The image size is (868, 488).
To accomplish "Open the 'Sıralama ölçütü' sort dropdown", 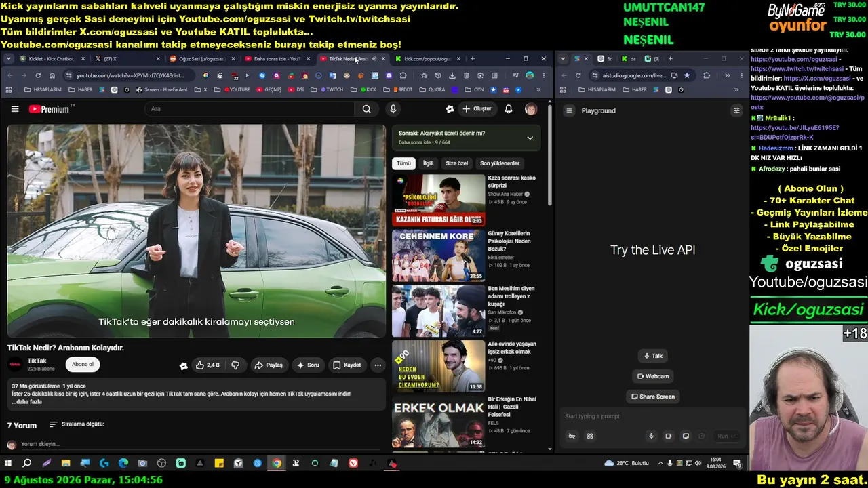I will 77,424.
